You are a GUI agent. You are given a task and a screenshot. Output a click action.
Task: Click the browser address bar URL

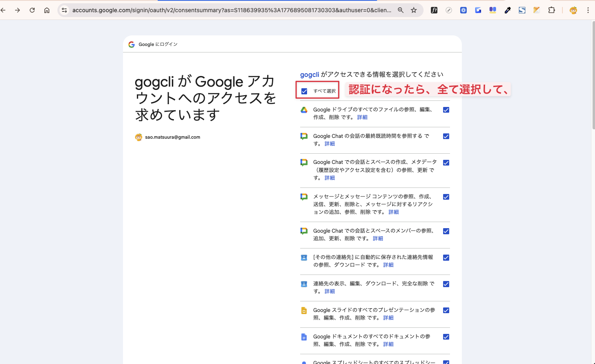232,10
